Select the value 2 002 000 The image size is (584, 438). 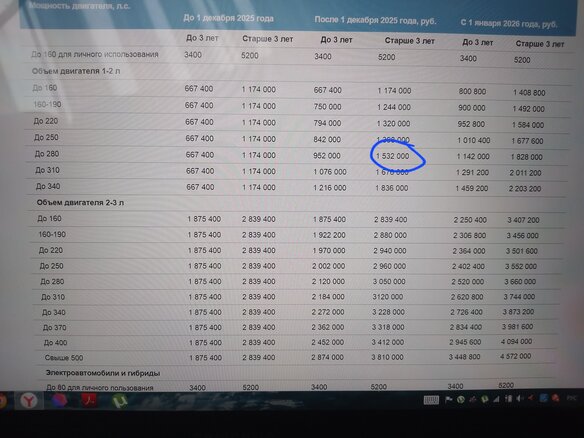tap(328, 266)
